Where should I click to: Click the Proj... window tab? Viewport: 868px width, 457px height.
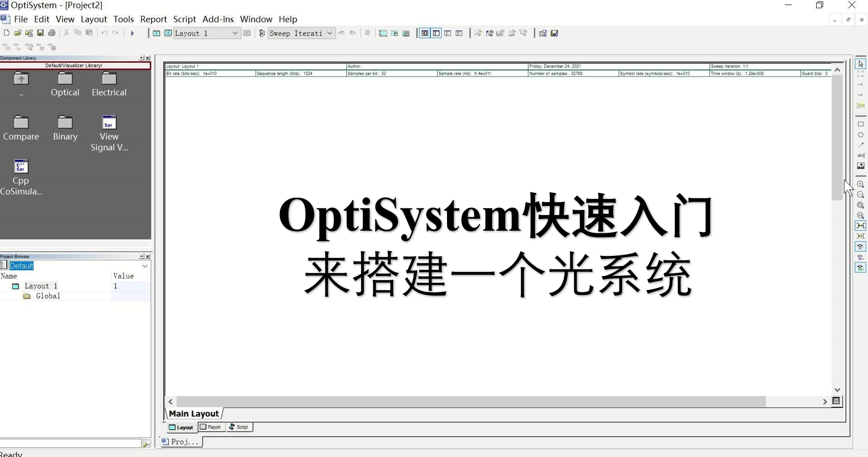tap(181, 442)
